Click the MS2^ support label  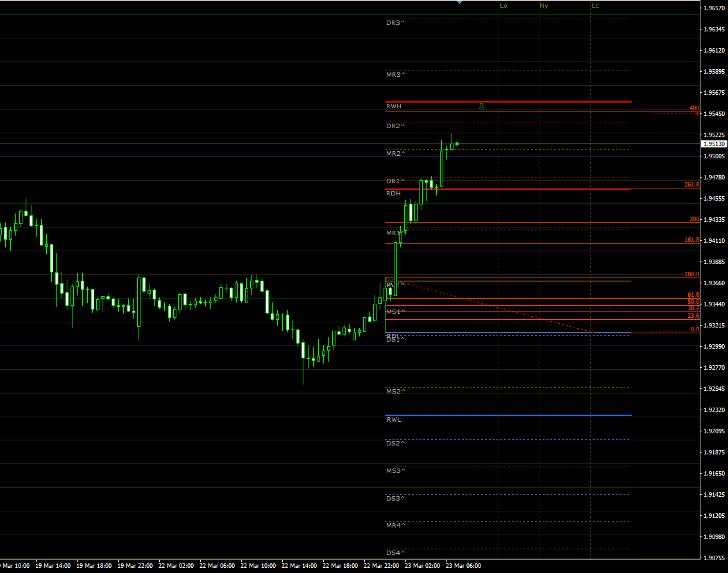396,392
